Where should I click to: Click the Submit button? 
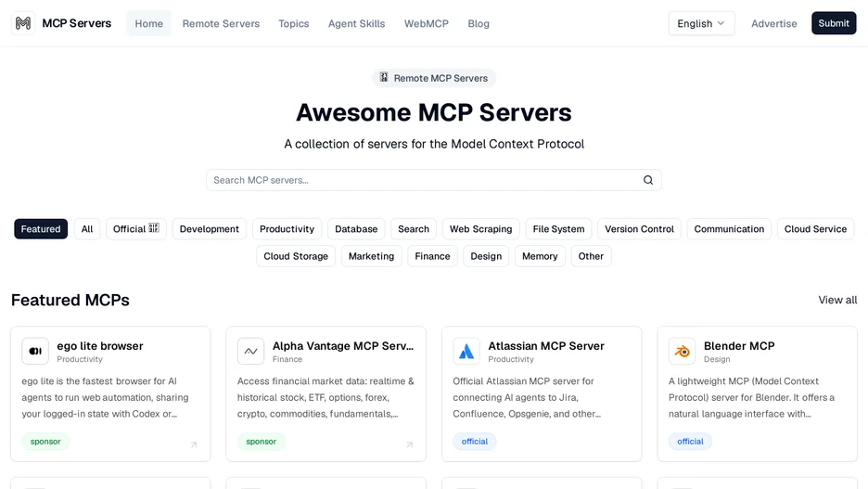click(x=834, y=23)
